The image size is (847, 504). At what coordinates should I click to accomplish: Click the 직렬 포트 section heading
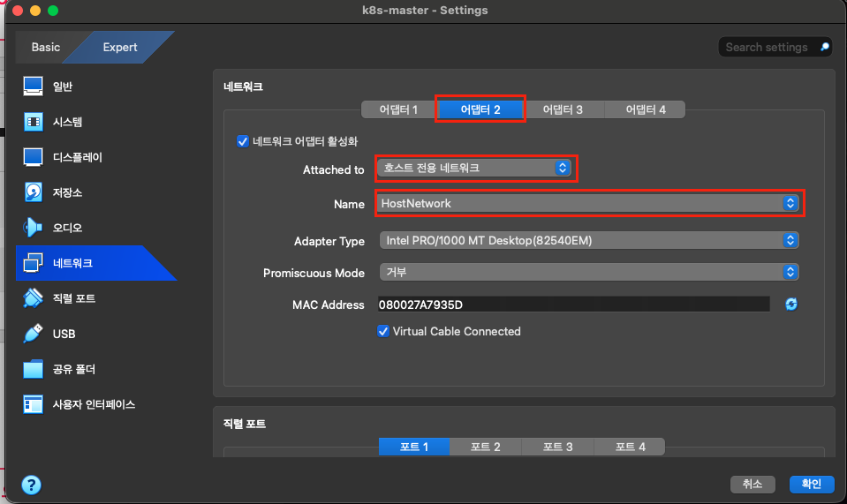(x=244, y=424)
